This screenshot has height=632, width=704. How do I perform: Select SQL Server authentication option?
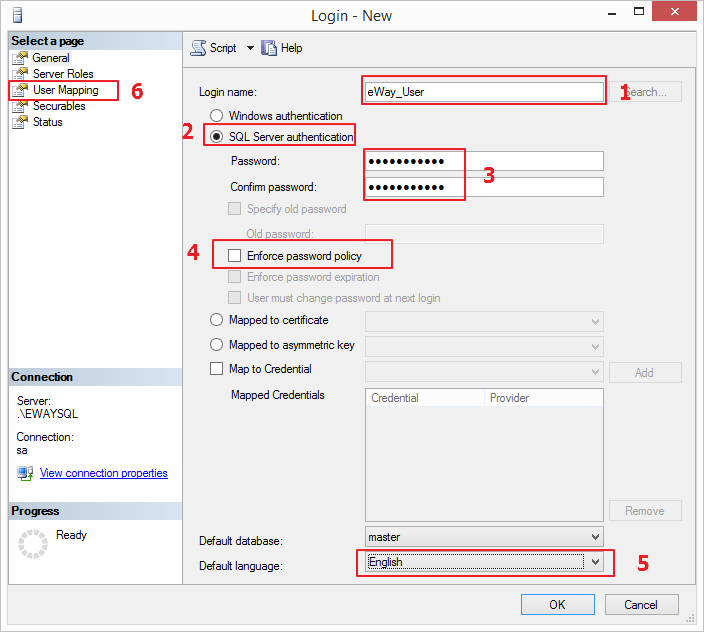[216, 136]
